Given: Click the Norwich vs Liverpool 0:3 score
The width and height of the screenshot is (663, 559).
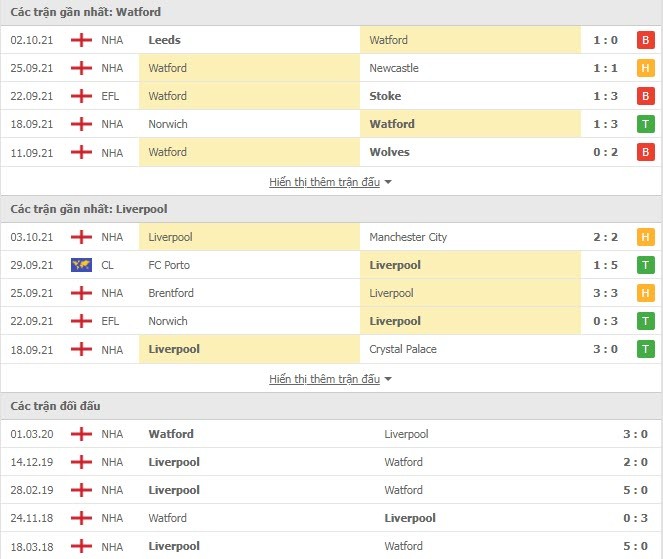Looking at the screenshot, I should pos(605,321).
